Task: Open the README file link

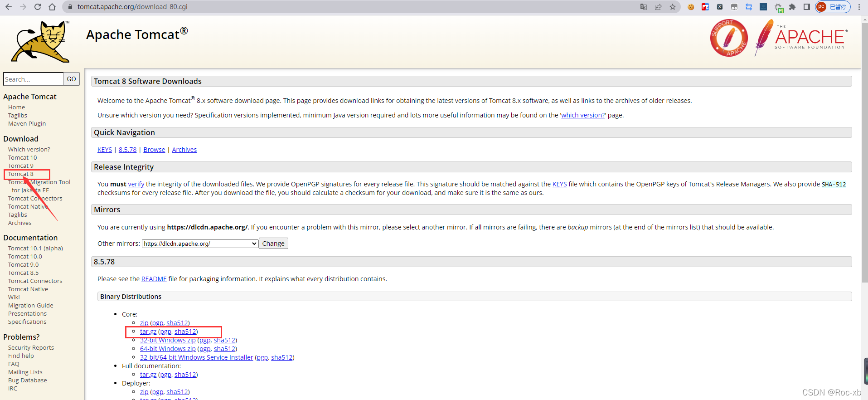Action: point(154,279)
